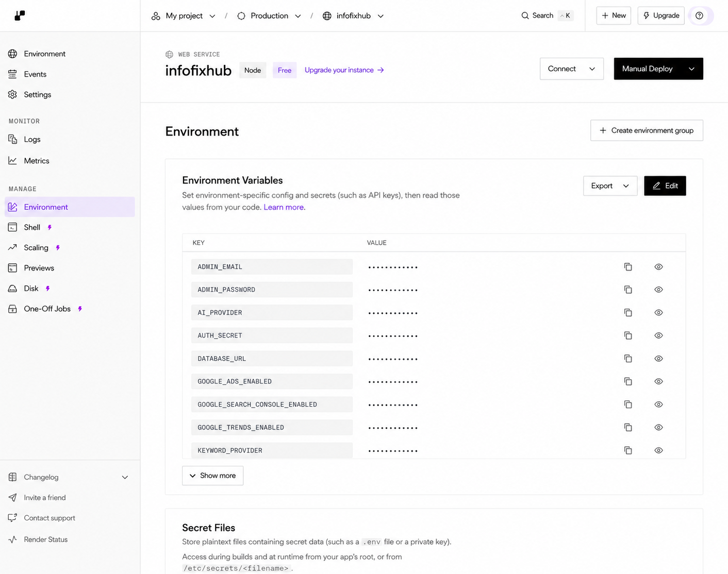This screenshot has height=574, width=728.
Task: Copy the ADMIN_EMAIL value
Action: click(x=628, y=267)
